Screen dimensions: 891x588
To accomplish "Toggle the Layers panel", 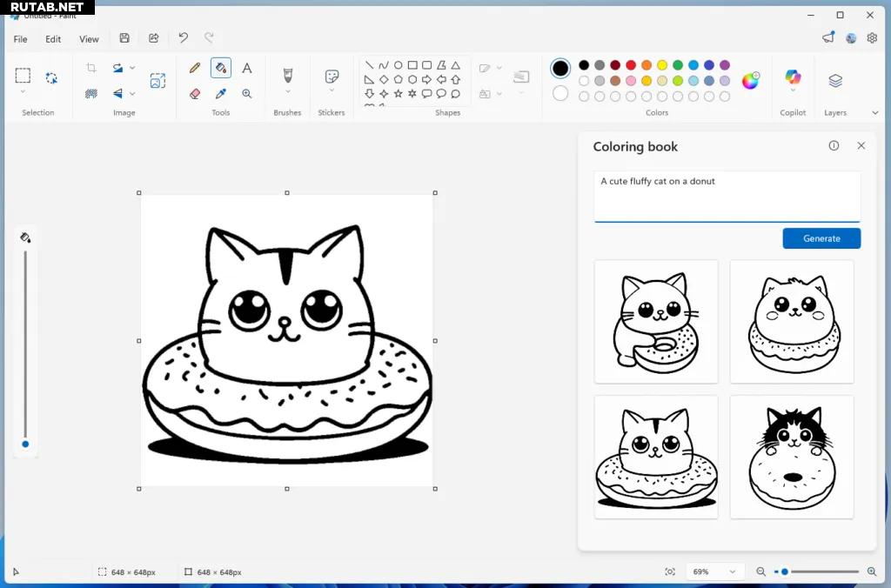I will pos(835,81).
